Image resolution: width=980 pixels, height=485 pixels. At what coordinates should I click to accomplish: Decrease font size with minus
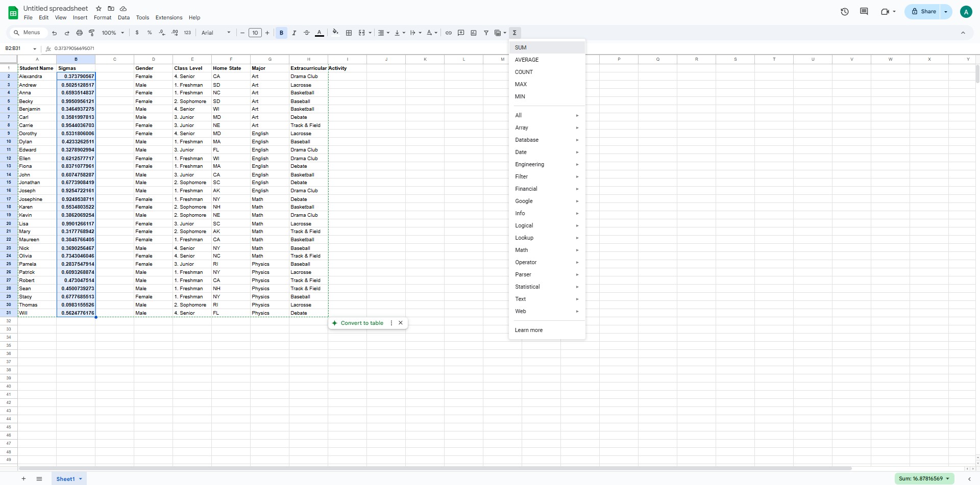(242, 33)
